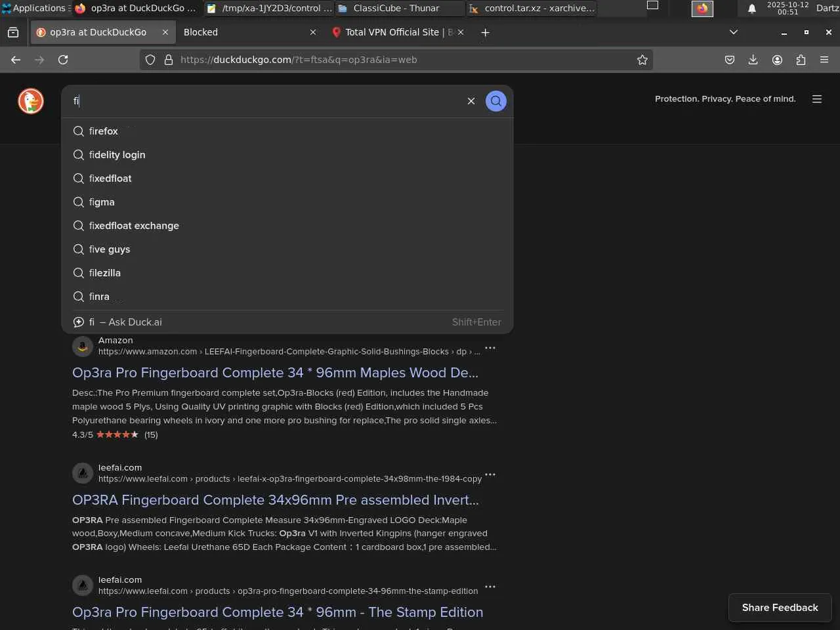This screenshot has height=630, width=840.
Task: Click the Amazon result favicon
Action: [x=83, y=346]
